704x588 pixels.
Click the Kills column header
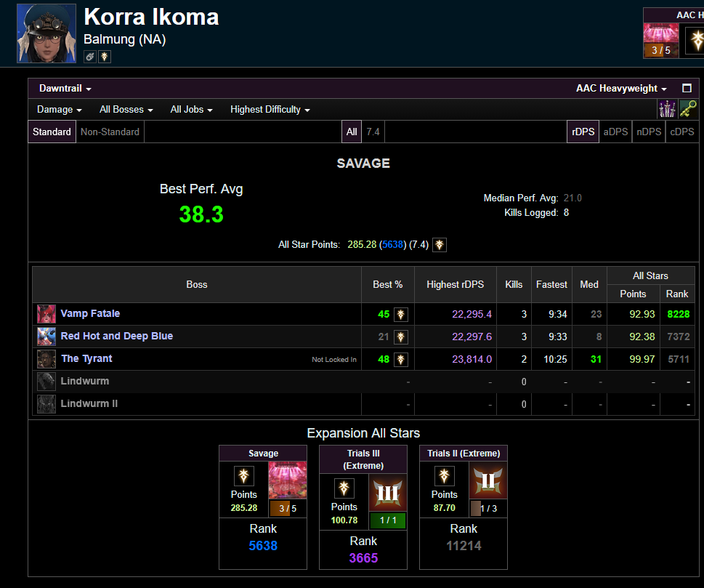click(514, 284)
